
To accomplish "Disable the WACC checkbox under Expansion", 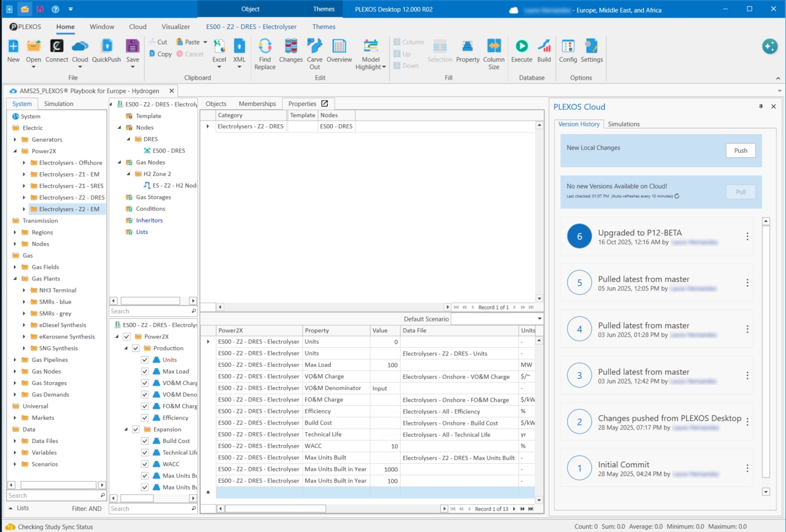I will [145, 464].
